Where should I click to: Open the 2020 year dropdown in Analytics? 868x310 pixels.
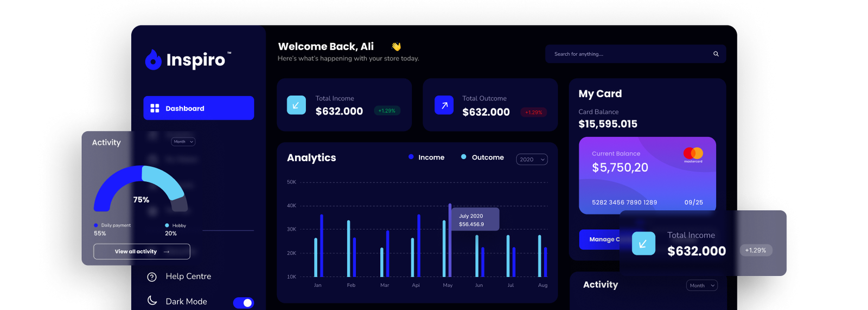[532, 159]
